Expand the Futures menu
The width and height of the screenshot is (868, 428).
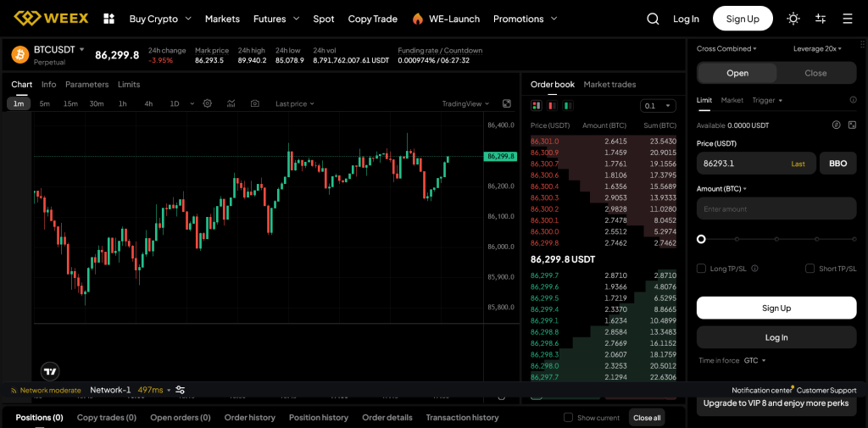click(276, 19)
